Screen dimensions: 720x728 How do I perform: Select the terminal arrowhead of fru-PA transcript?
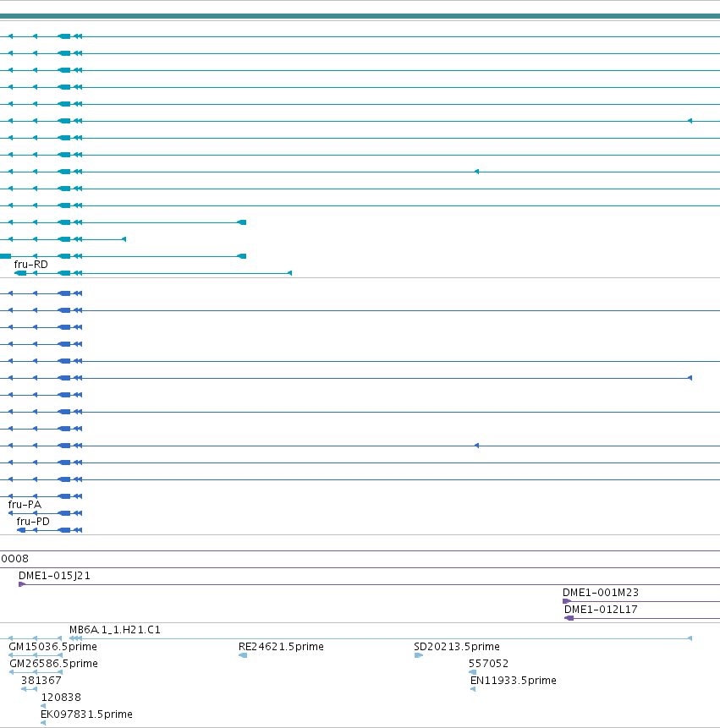pyautogui.click(x=11, y=513)
